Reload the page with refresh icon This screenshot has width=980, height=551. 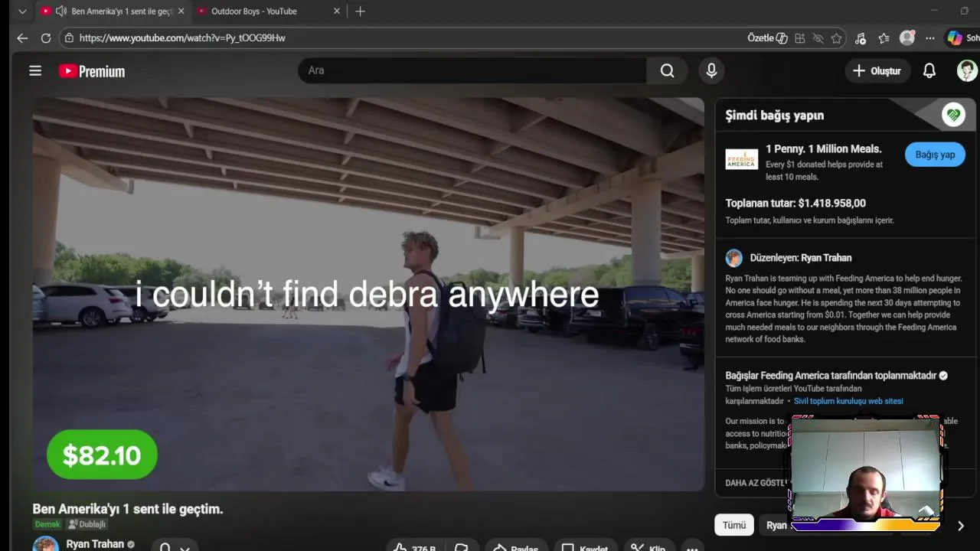coord(46,37)
